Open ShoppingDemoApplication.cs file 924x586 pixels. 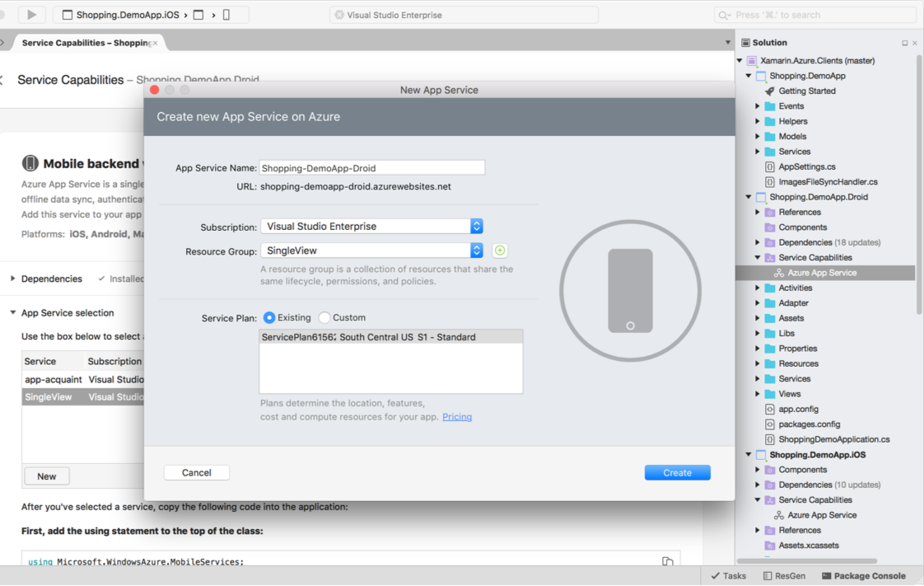[x=833, y=440]
